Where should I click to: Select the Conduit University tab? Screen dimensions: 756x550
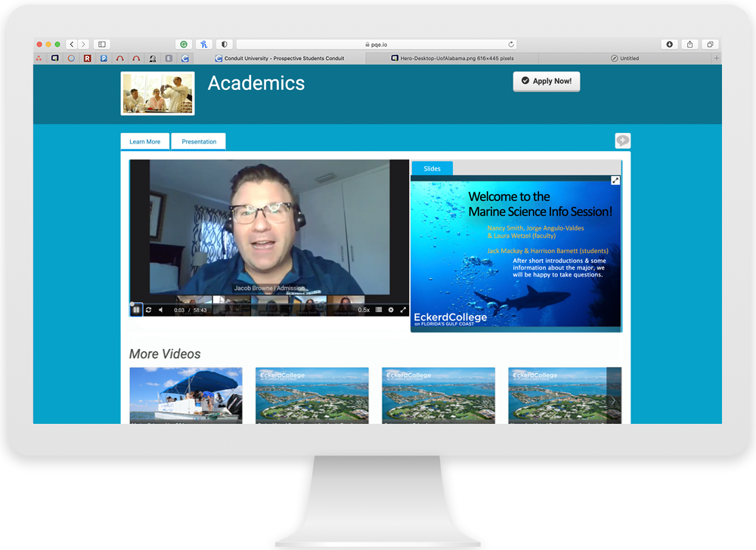(280, 58)
